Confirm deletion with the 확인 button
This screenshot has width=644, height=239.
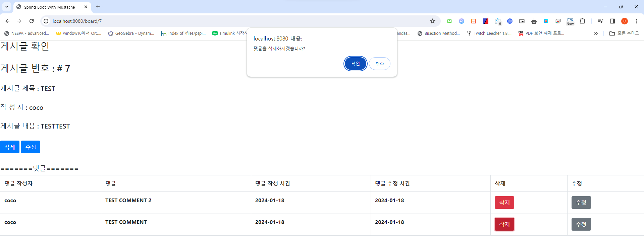(355, 64)
